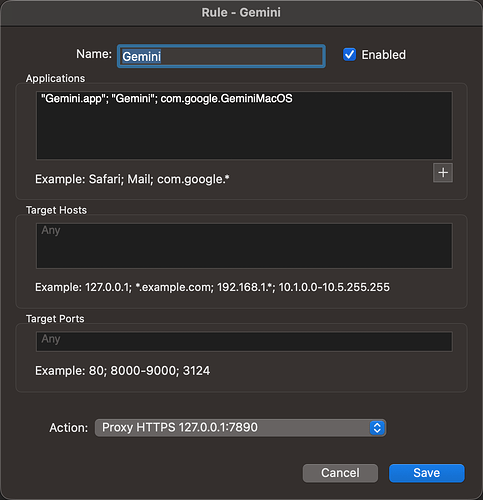Click the "Name:" label
The width and height of the screenshot is (483, 500).
click(94, 54)
